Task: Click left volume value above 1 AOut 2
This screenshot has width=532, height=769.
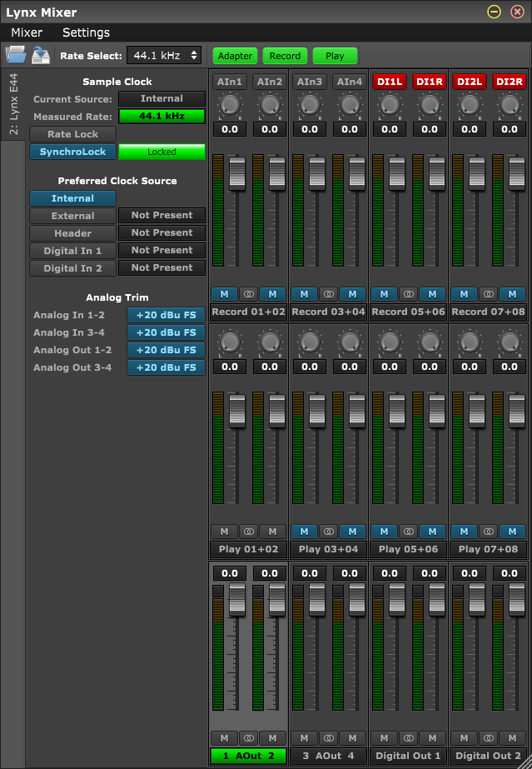Action: click(x=230, y=573)
